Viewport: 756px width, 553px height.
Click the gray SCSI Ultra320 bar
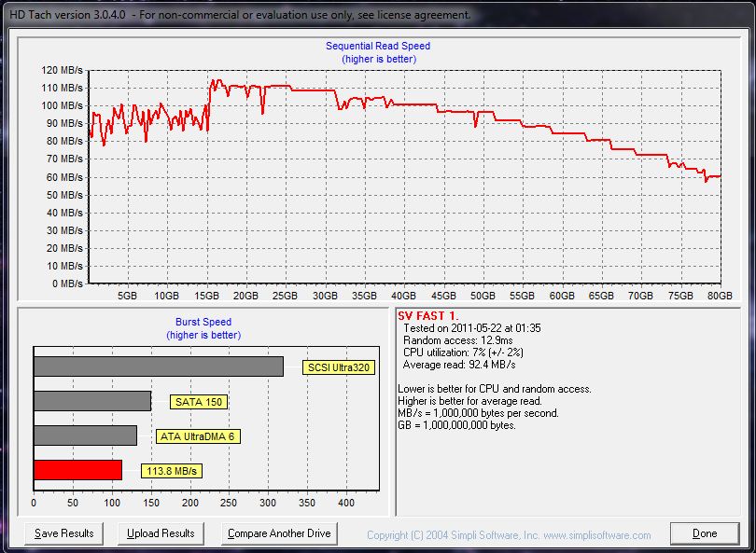[x=158, y=366]
